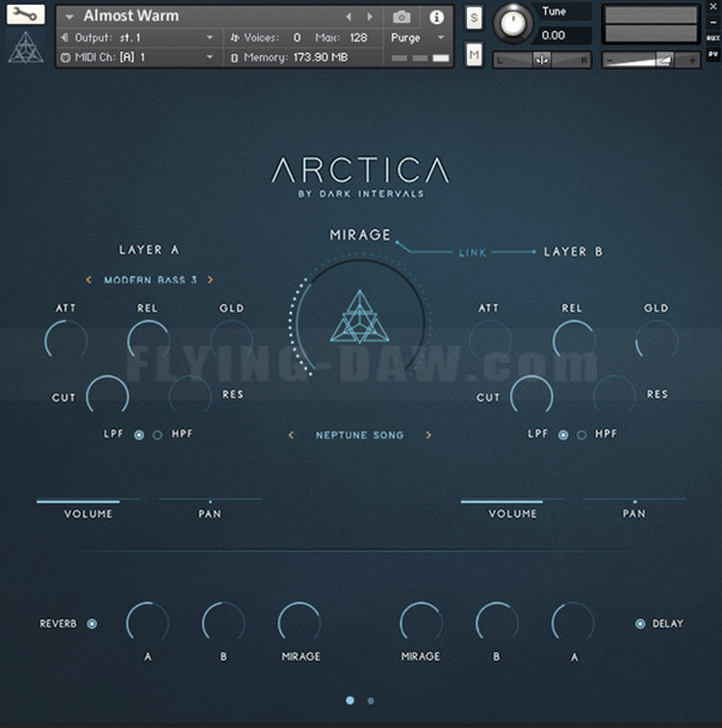The image size is (722, 728).
Task: Click the MODERN BASS 3 sound name
Action: click(x=150, y=280)
